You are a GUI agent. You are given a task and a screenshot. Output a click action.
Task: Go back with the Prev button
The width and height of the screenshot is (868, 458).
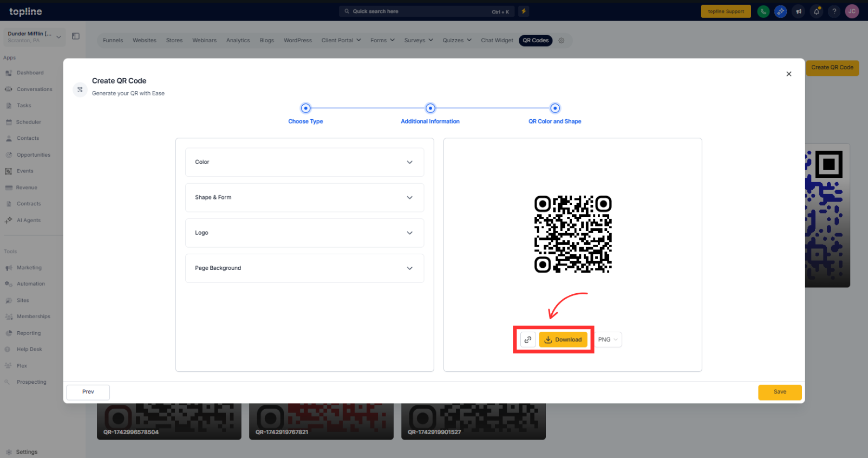tap(88, 392)
